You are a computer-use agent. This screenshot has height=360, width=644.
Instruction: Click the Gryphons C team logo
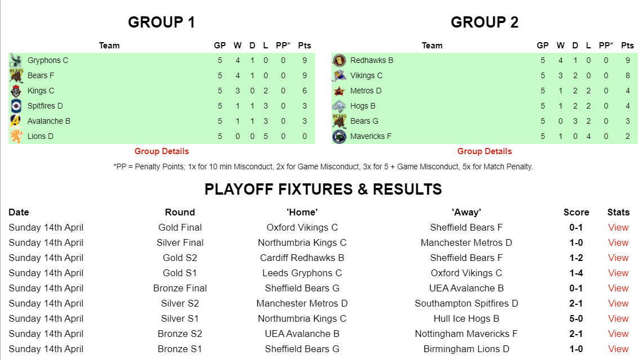(x=16, y=60)
